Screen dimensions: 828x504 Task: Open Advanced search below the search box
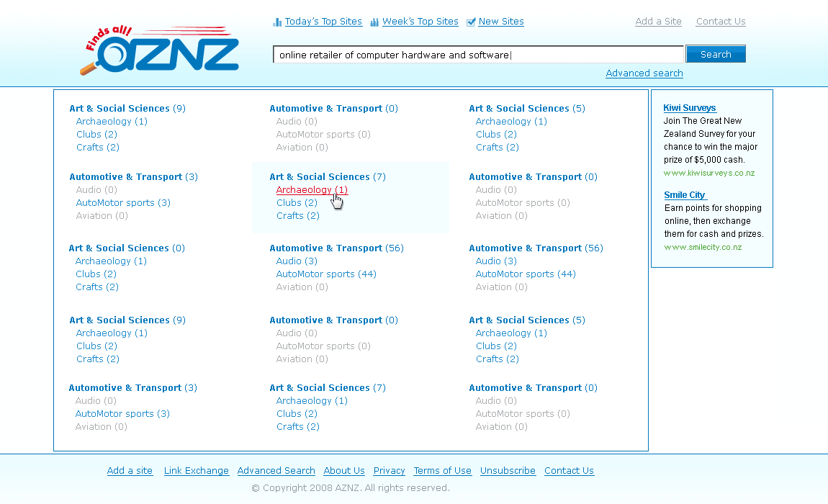coord(644,73)
